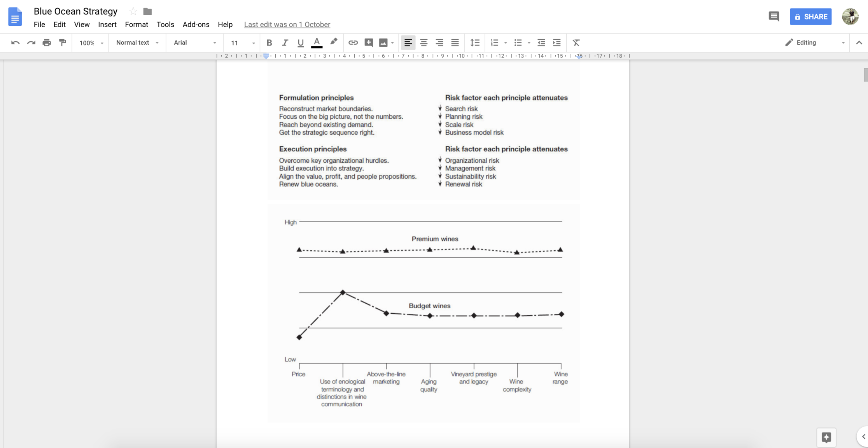Select the paint format roller
The height and width of the screenshot is (448, 868).
[62, 43]
